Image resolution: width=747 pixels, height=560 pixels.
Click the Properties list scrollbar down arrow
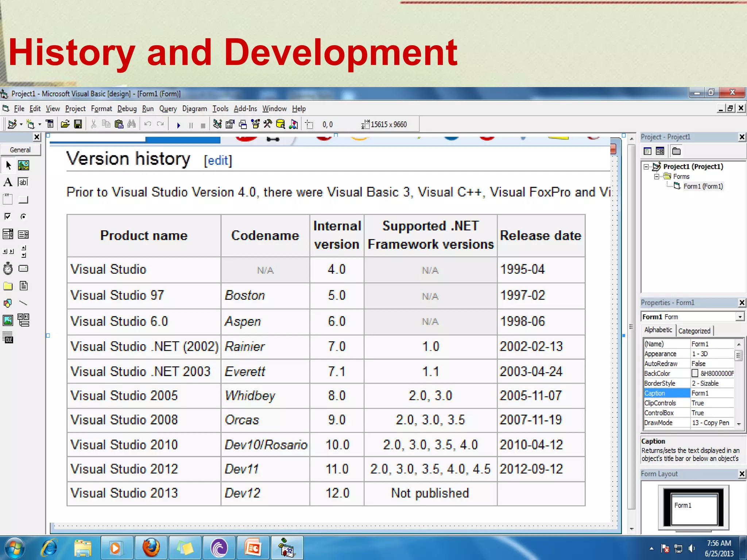coord(739,424)
